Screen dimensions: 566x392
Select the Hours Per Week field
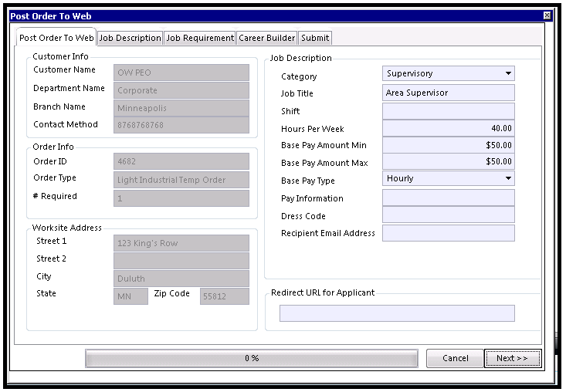pos(449,128)
